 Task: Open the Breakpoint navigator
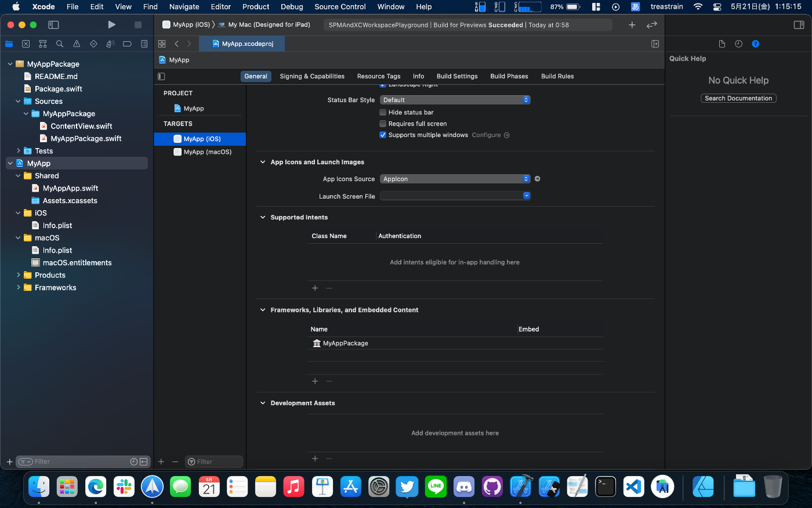[127, 44]
